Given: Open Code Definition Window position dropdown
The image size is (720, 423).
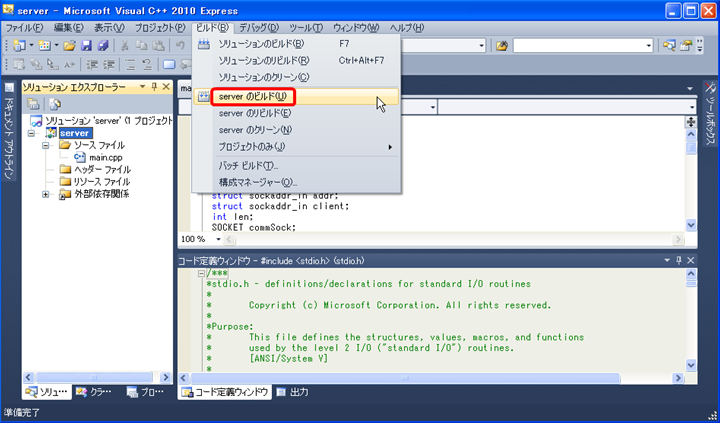Looking at the screenshot, I should coord(667,260).
